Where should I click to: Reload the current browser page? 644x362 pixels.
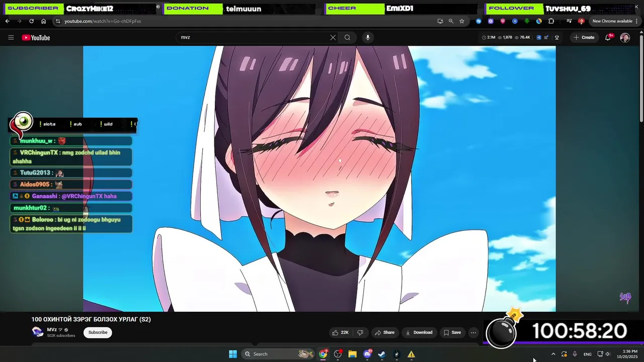click(31, 21)
